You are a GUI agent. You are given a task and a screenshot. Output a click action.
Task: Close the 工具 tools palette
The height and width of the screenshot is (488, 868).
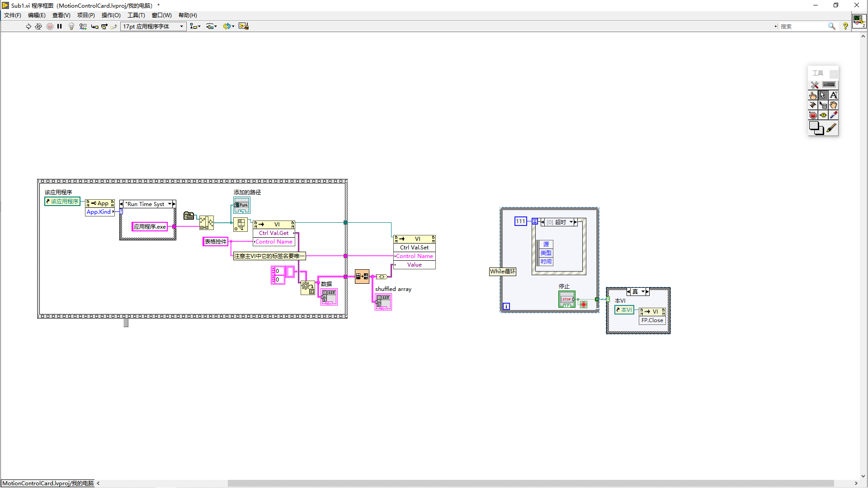[834, 73]
